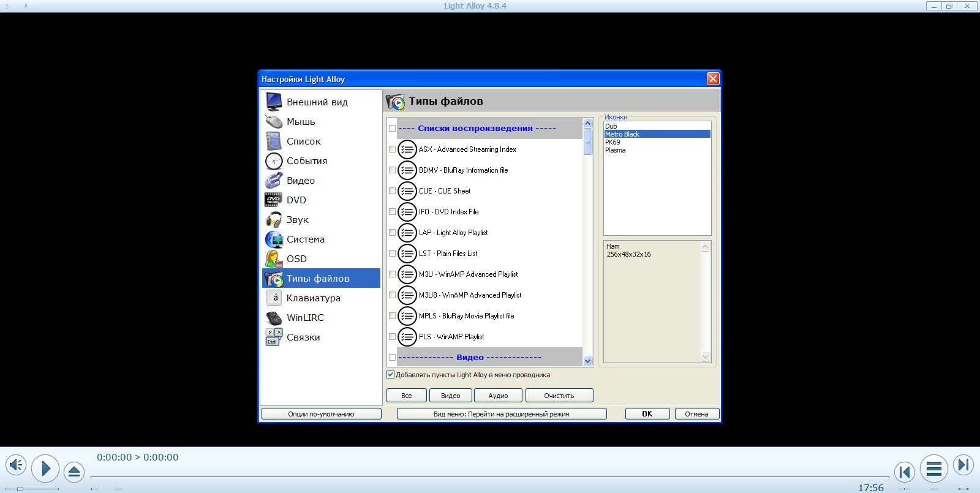This screenshot has width=980, height=493.
Task: Open the Видео settings section
Action: coord(321,180)
